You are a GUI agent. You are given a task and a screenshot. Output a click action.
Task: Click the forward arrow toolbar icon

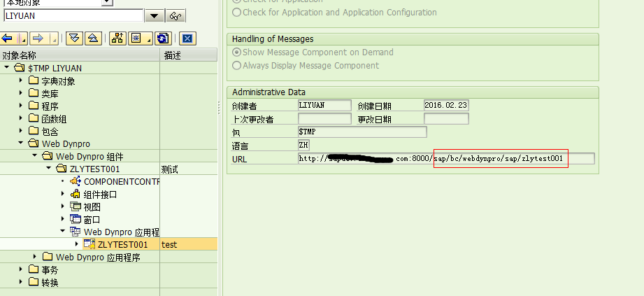pyautogui.click(x=38, y=38)
